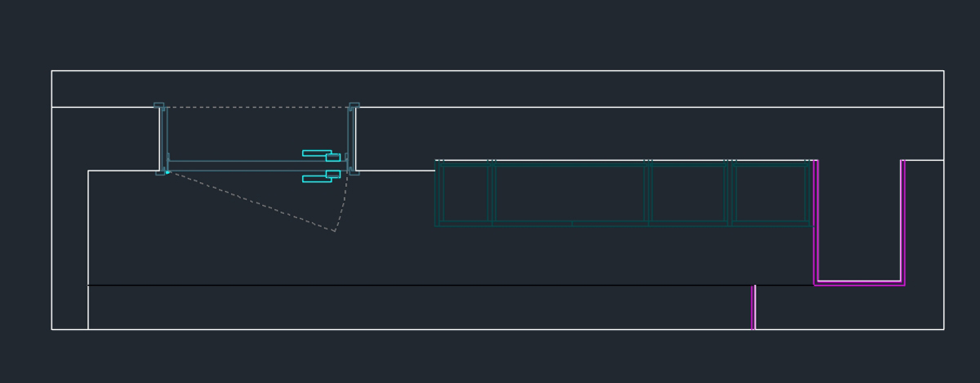The height and width of the screenshot is (383, 980).
Task: Select the short magenta vertical line at bottom
Action: (x=754, y=308)
